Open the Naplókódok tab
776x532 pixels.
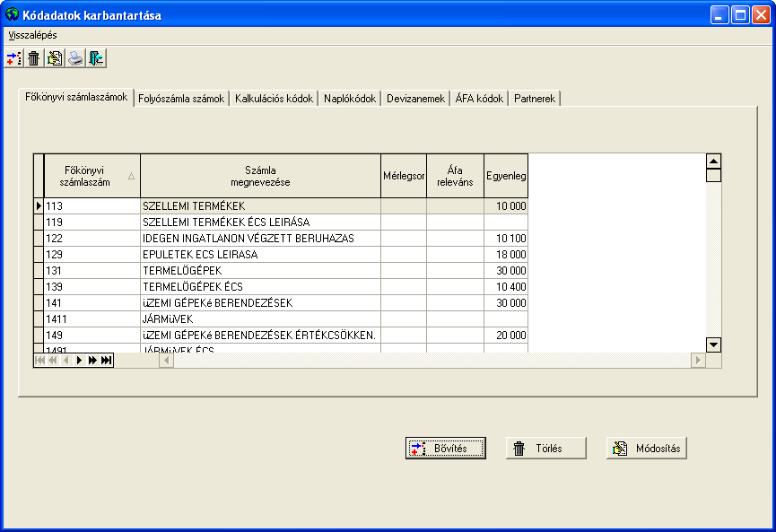click(x=350, y=99)
